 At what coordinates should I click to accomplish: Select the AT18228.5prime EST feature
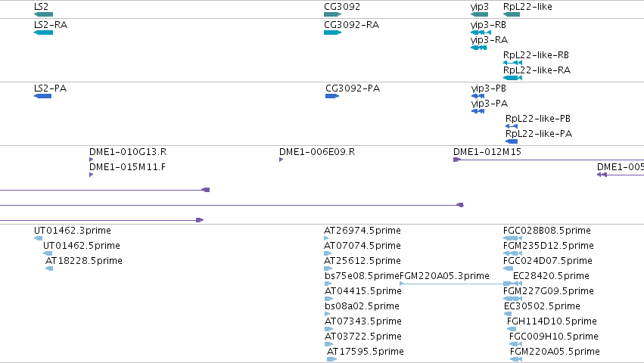[x=49, y=268]
